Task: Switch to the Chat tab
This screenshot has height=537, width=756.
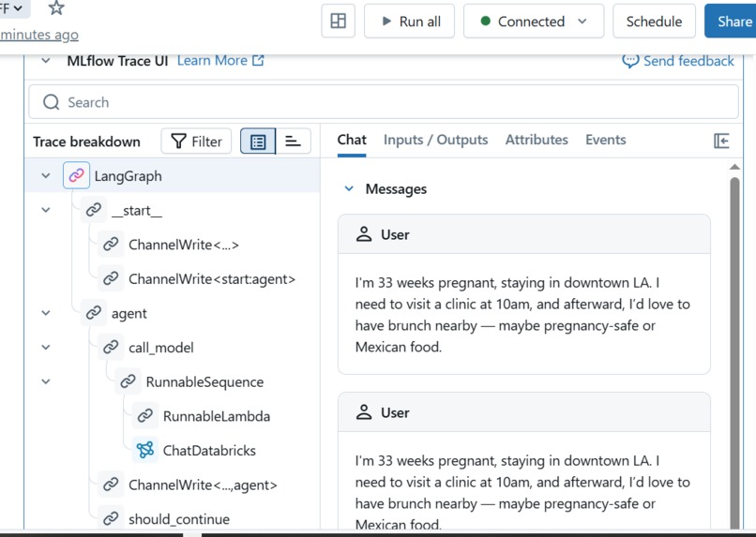Action: 352,140
